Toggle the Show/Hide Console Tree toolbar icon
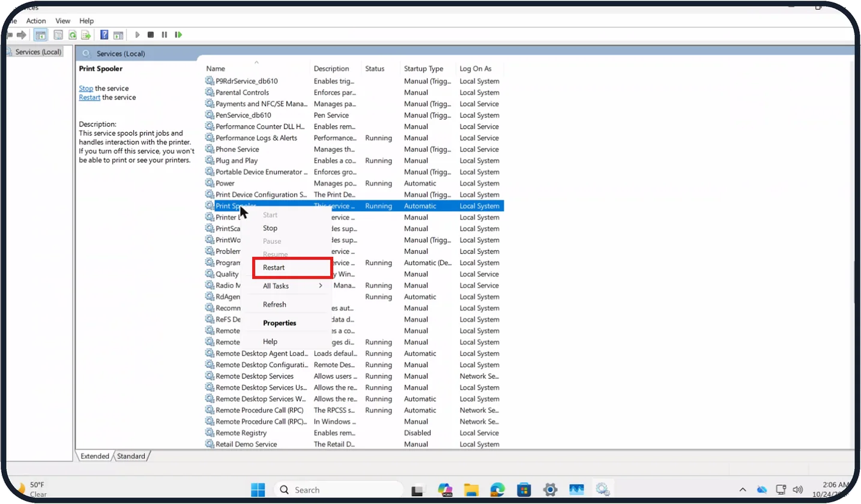This screenshot has height=504, width=861. click(41, 35)
